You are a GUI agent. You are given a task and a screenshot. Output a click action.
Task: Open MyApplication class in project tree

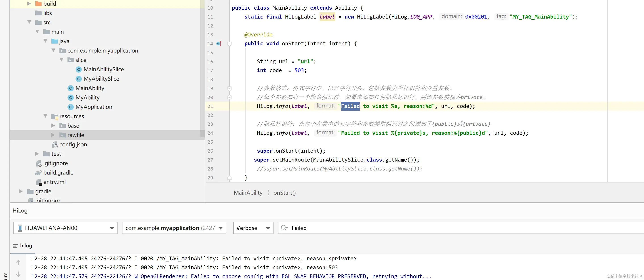(x=93, y=107)
